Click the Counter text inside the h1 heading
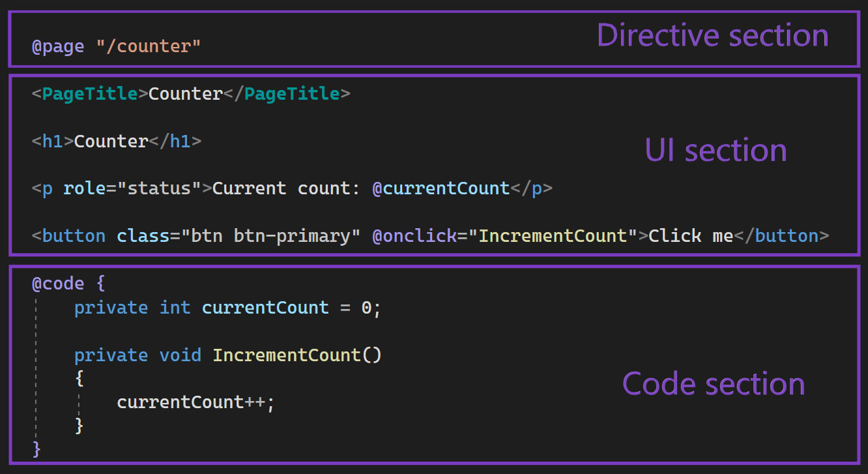Image resolution: width=868 pixels, height=474 pixels. [111, 141]
